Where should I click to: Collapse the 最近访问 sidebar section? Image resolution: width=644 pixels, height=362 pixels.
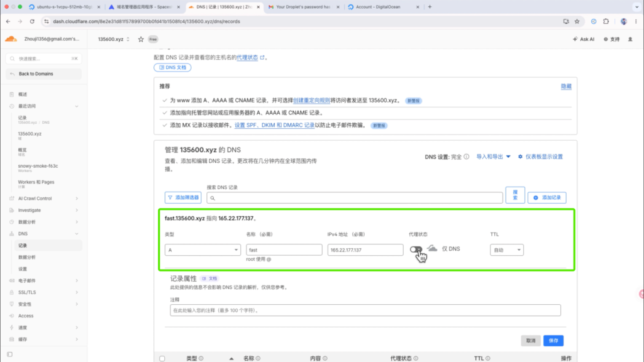[76, 106]
